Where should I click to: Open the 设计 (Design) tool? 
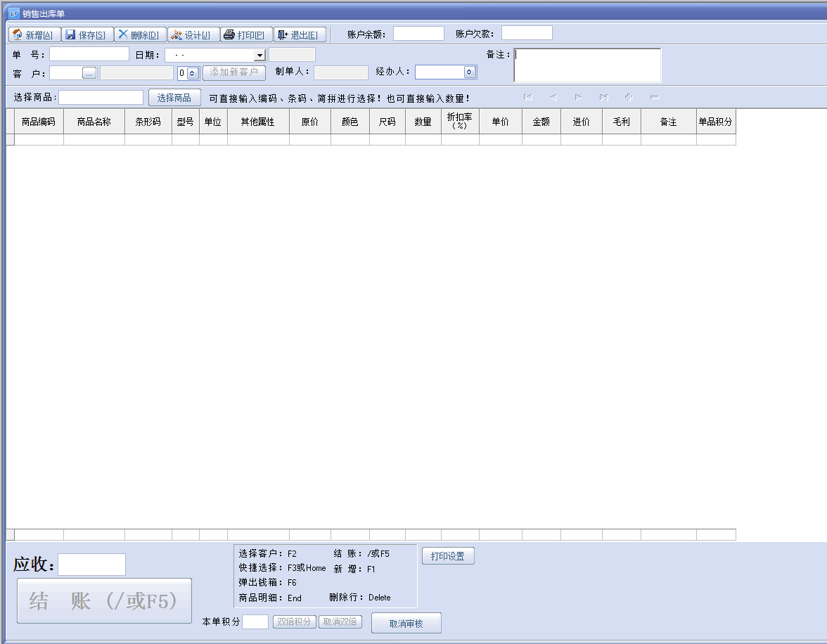click(193, 35)
